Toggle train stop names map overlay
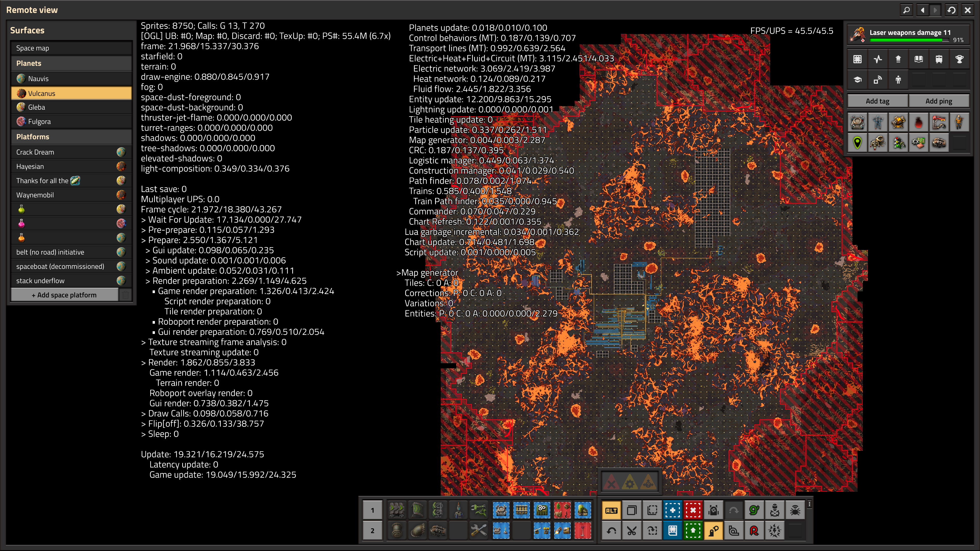Image resolution: width=980 pixels, height=551 pixels. [x=939, y=122]
